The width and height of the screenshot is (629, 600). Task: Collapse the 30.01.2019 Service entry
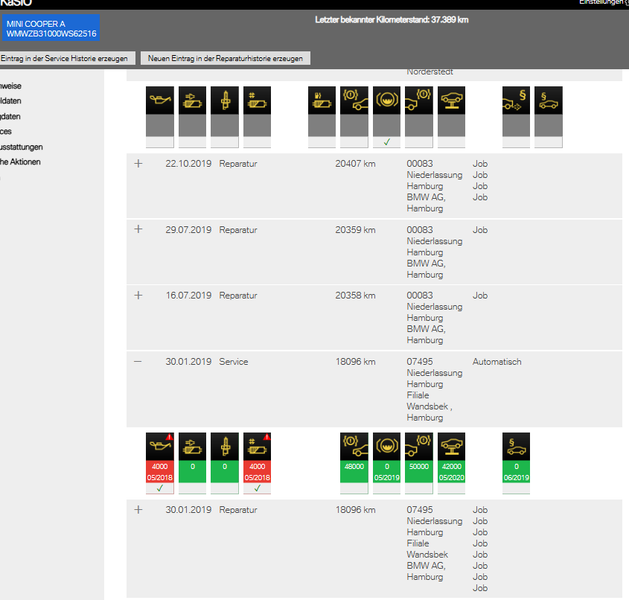tap(138, 361)
